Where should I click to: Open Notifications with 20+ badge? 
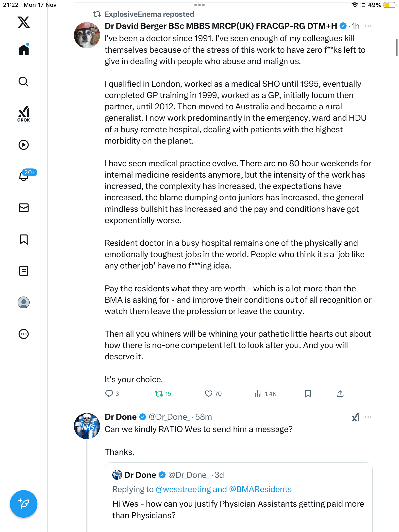click(24, 176)
